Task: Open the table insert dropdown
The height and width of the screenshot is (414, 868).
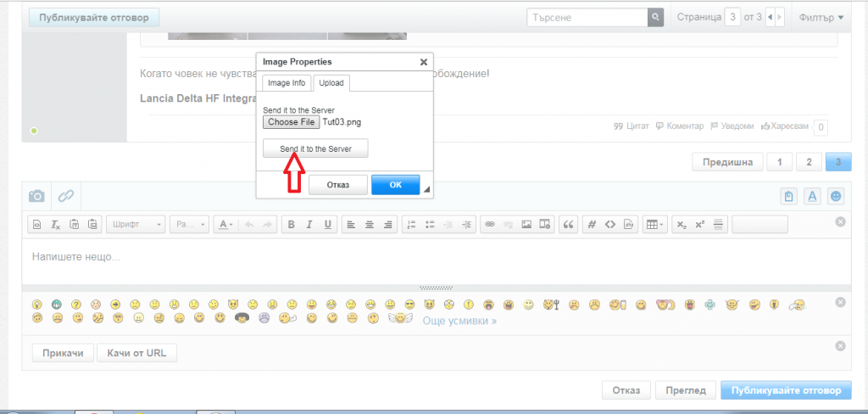Action: point(655,225)
